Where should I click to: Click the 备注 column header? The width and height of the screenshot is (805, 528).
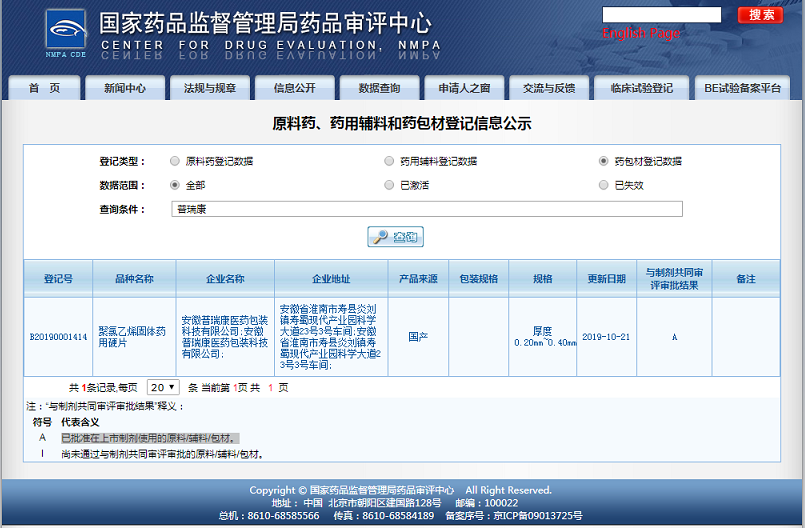(746, 279)
